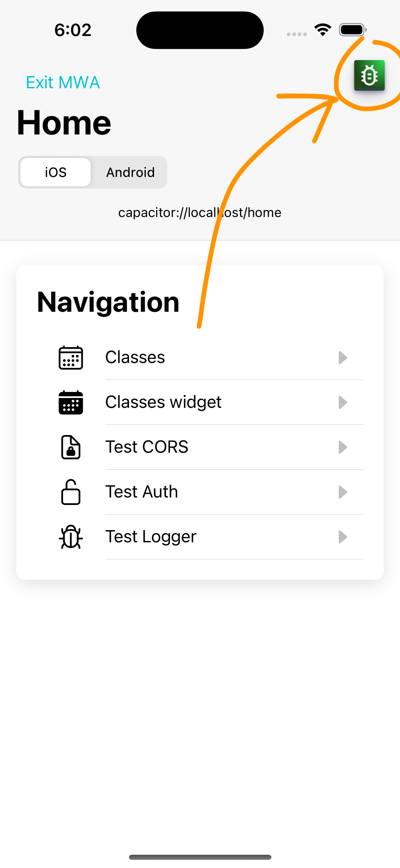Expand the Test CORS row arrow
This screenshot has width=400, height=868.
[x=343, y=447]
